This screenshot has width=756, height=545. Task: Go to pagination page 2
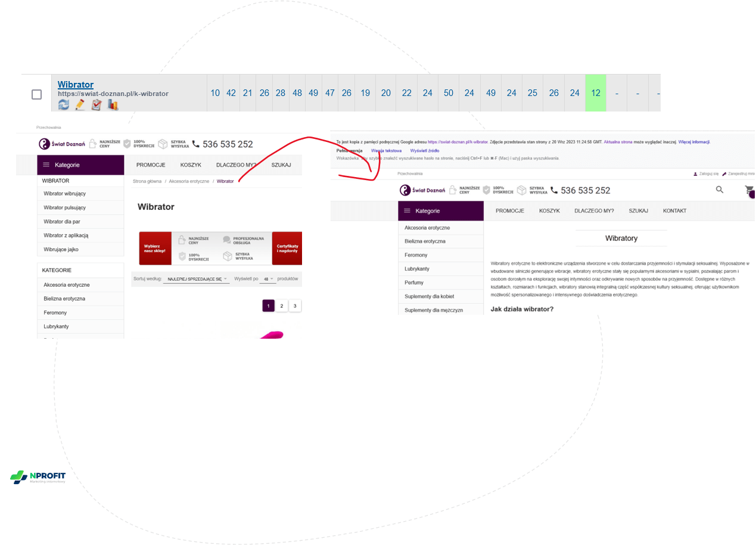point(282,306)
